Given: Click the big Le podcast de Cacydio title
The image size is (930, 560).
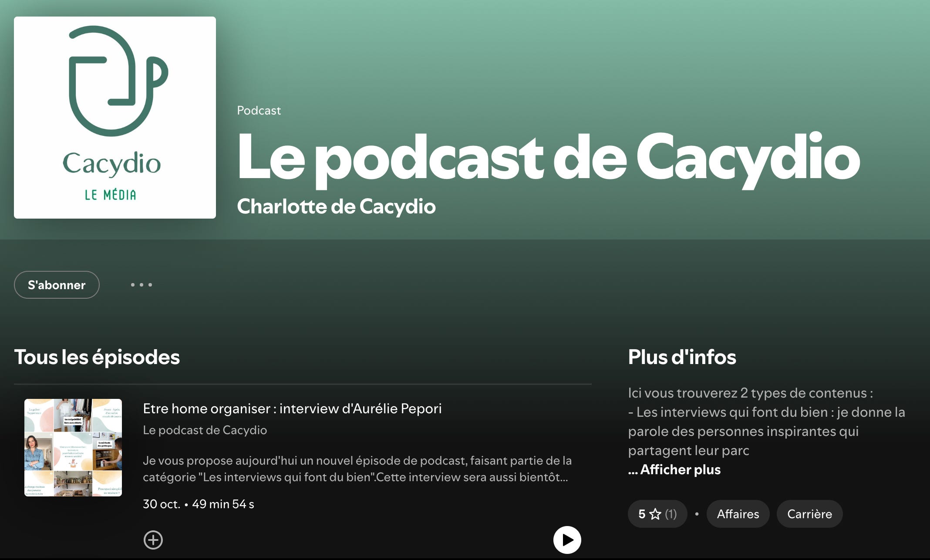Looking at the screenshot, I should [x=548, y=158].
